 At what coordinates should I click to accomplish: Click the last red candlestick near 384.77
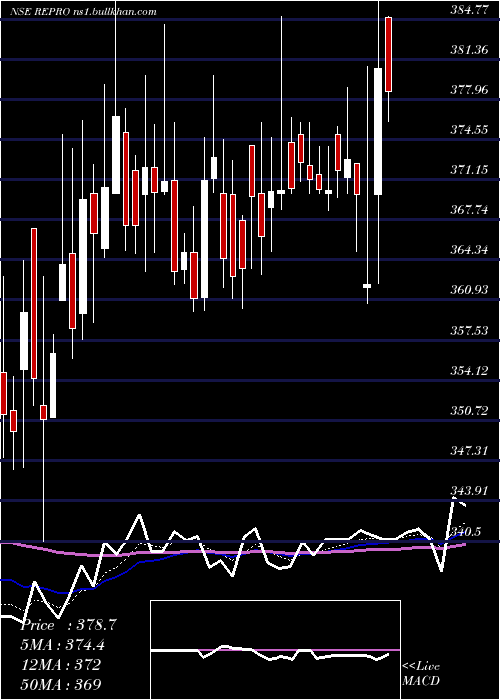pyautogui.click(x=388, y=54)
